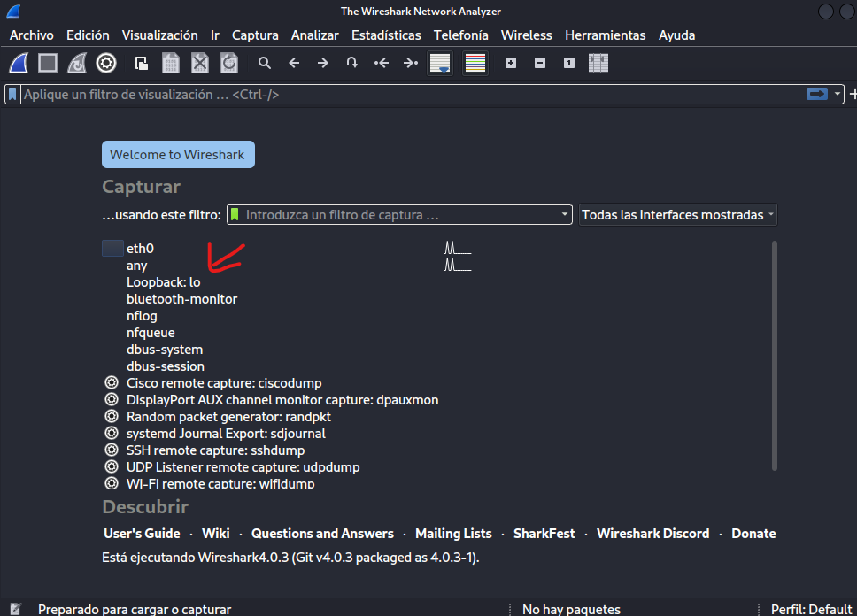Open the Captura menu

coord(255,35)
